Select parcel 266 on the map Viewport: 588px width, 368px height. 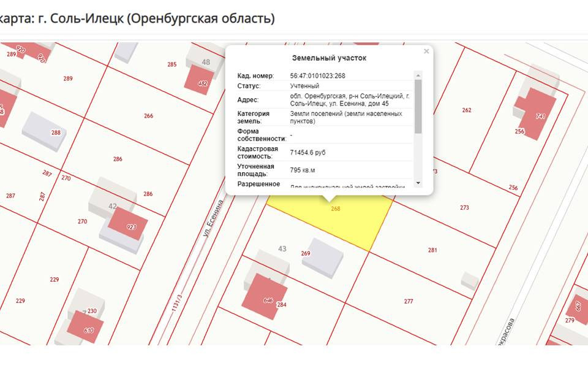148,116
